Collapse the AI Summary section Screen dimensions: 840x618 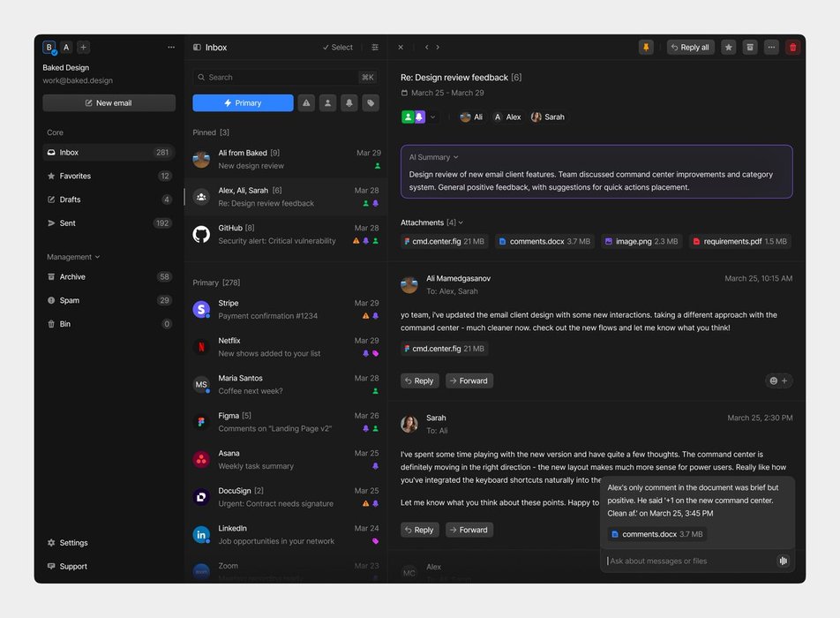click(x=434, y=157)
